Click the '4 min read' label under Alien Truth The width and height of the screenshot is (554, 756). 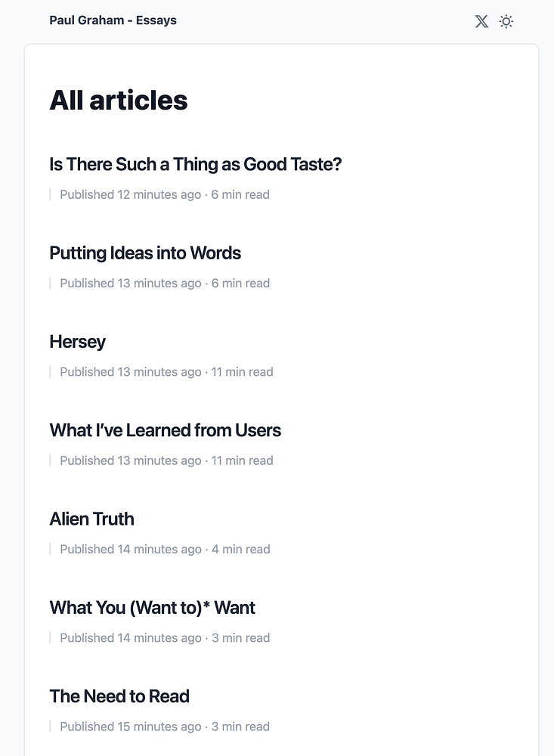(240, 549)
